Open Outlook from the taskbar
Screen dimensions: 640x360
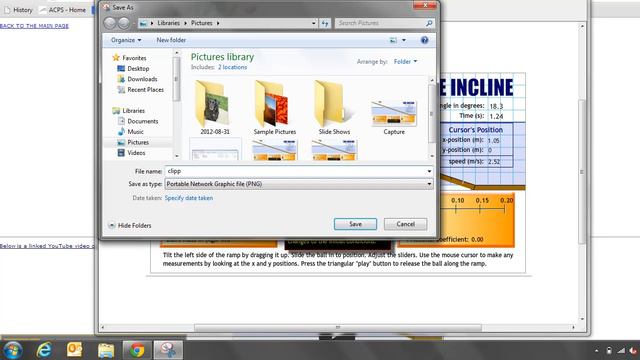coord(75,350)
